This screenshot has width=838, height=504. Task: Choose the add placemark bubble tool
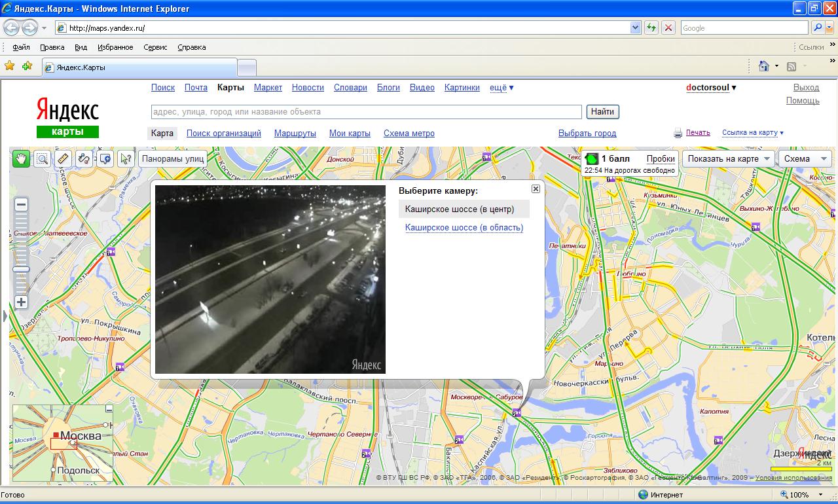point(105,158)
